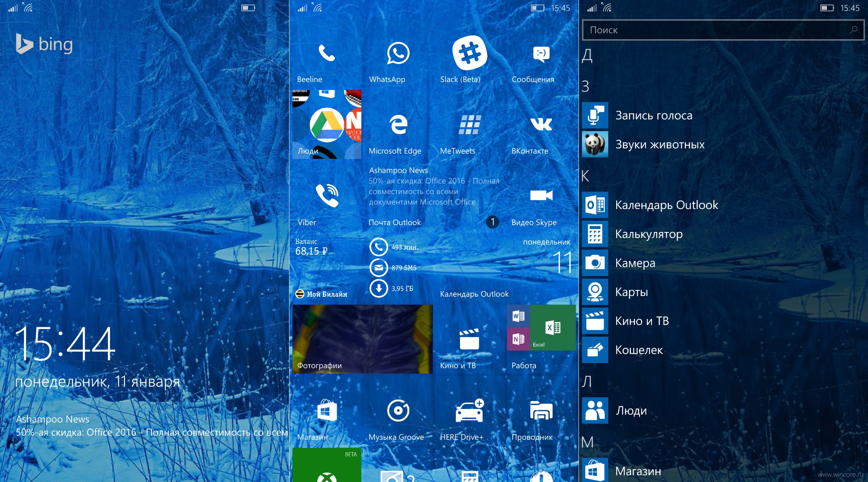Jump using the letter З header
The image size is (868, 482).
pyautogui.click(x=586, y=86)
